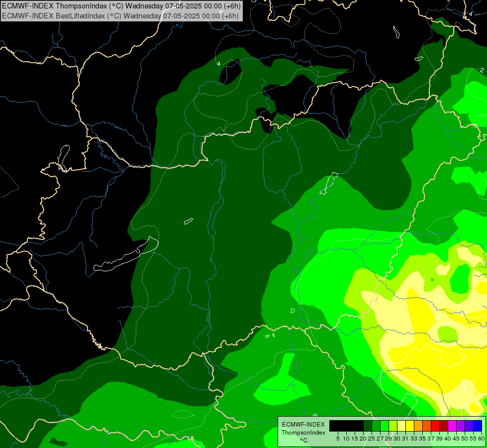The height and width of the screenshot is (448, 487).
Task: Click the legend tick value 25
Action: (372, 439)
